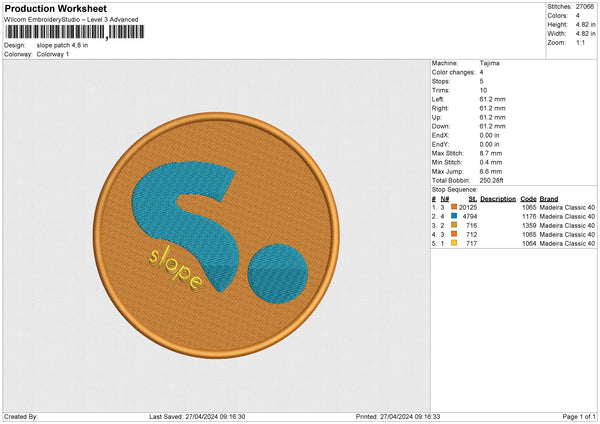Viewport: 600px width, 424px height.
Task: Click the design name 'slope patch 4,8 in'
Action: pos(62,45)
